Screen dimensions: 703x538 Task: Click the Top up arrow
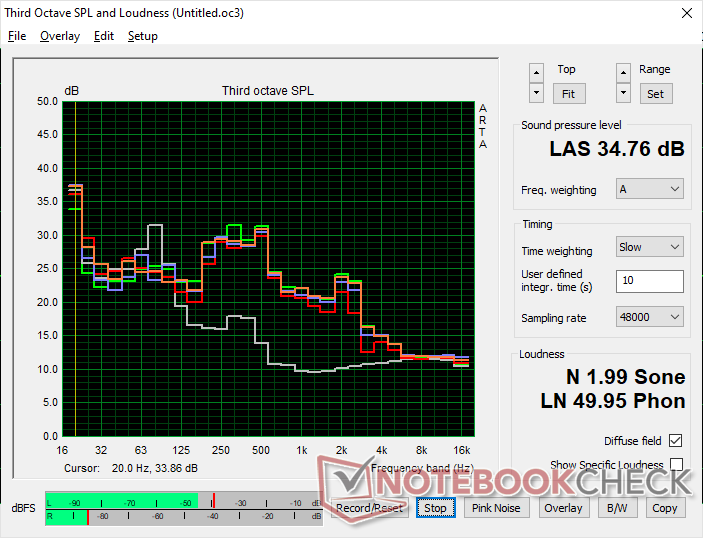537,72
